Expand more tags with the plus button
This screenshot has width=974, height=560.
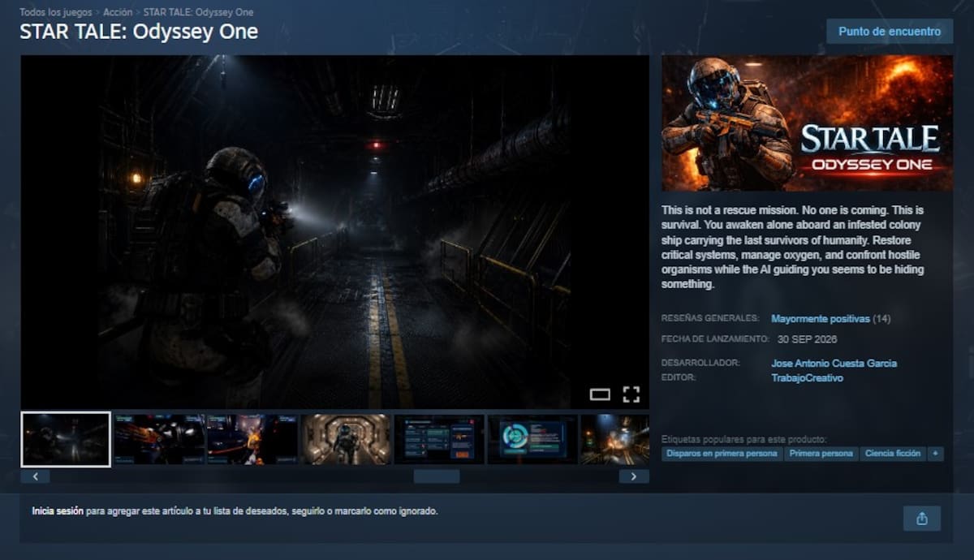(x=935, y=454)
